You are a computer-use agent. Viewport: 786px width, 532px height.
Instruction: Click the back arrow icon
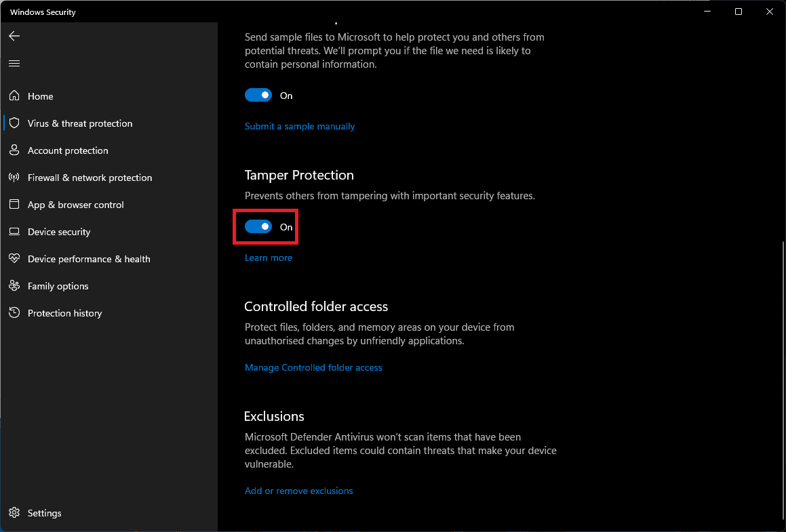14,36
